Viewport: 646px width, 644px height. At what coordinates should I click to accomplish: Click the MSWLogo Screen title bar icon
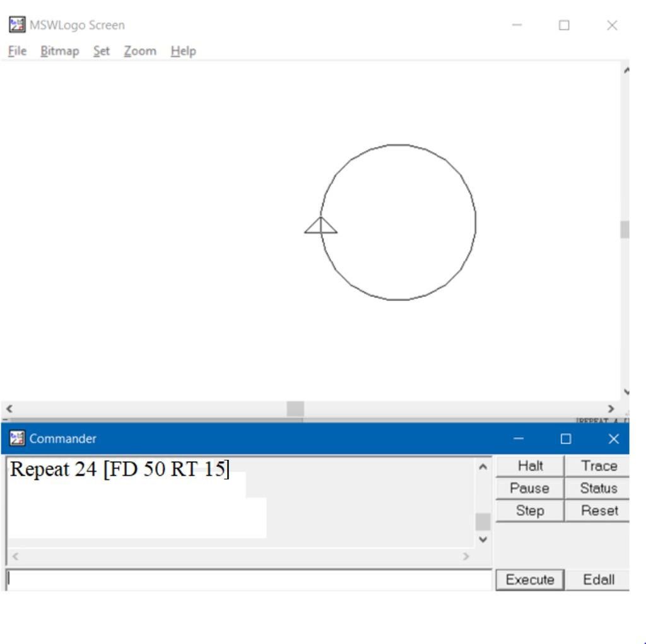[17, 25]
